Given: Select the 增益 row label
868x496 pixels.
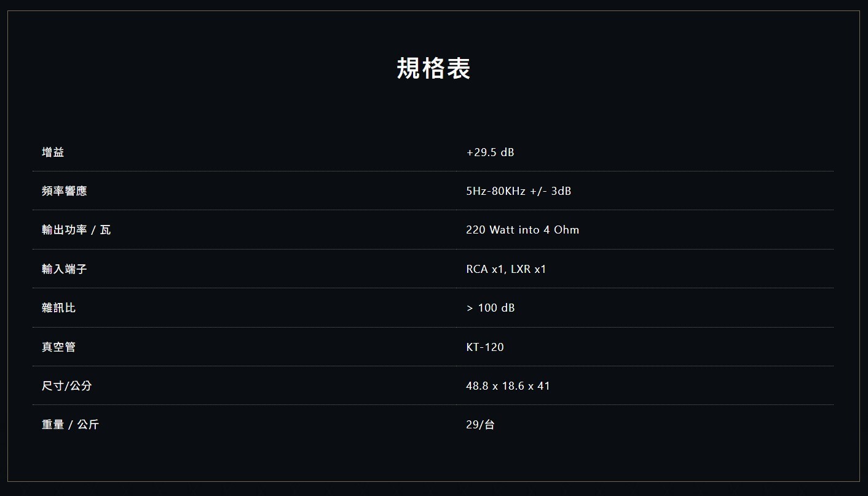Looking at the screenshot, I should 53,152.
